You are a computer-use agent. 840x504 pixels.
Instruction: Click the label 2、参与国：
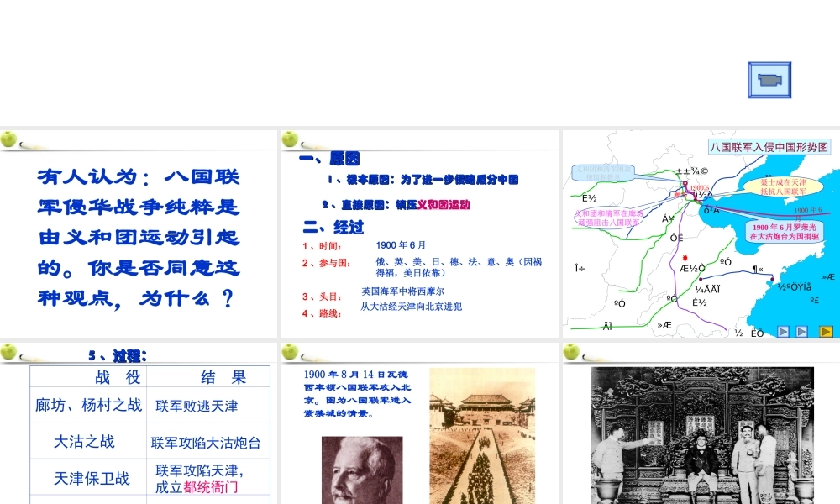[x=326, y=263]
